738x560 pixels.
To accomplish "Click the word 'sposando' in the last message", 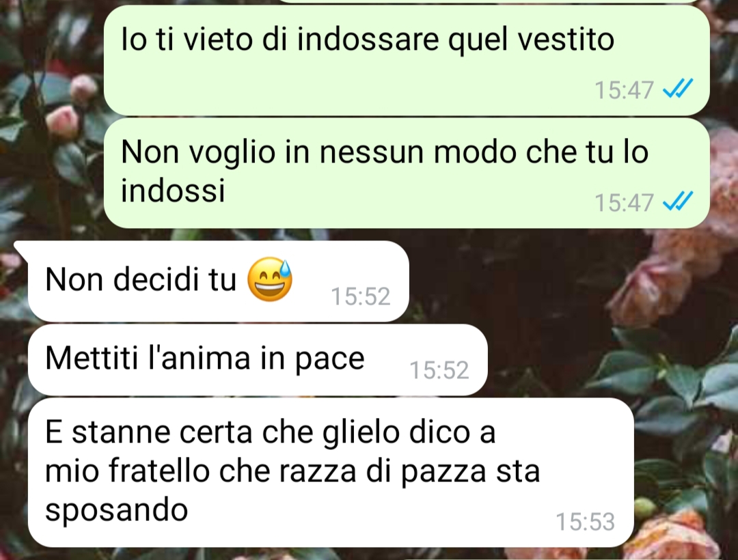I will pyautogui.click(x=117, y=511).
